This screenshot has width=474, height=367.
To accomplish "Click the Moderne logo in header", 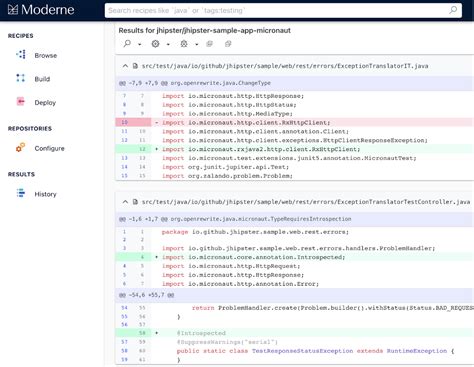I will 41,10.
